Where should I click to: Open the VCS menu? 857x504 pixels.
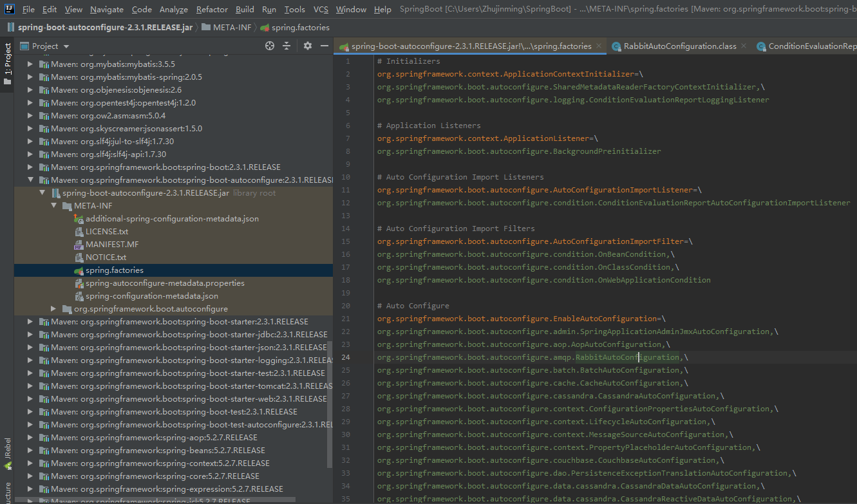pyautogui.click(x=321, y=9)
